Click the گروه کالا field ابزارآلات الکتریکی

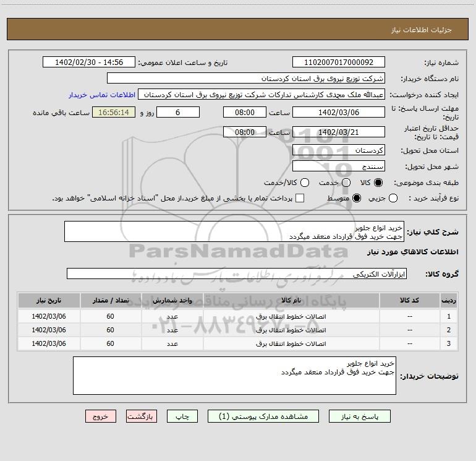[x=237, y=274]
